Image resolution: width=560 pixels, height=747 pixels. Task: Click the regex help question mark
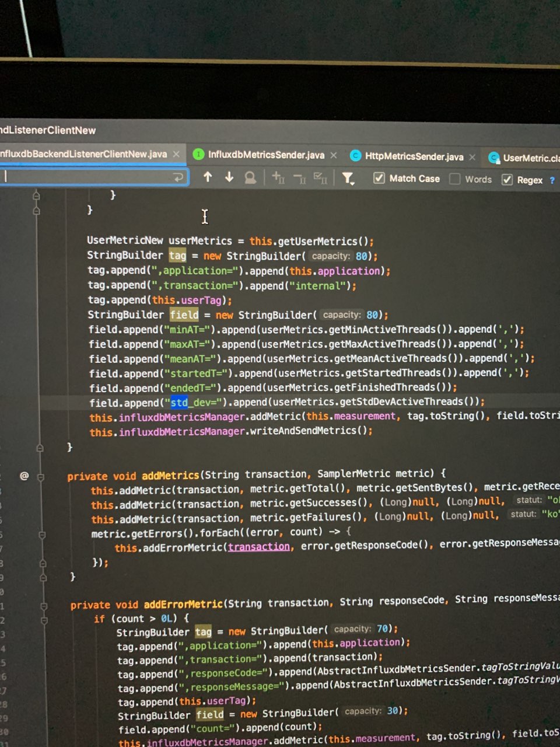click(552, 180)
